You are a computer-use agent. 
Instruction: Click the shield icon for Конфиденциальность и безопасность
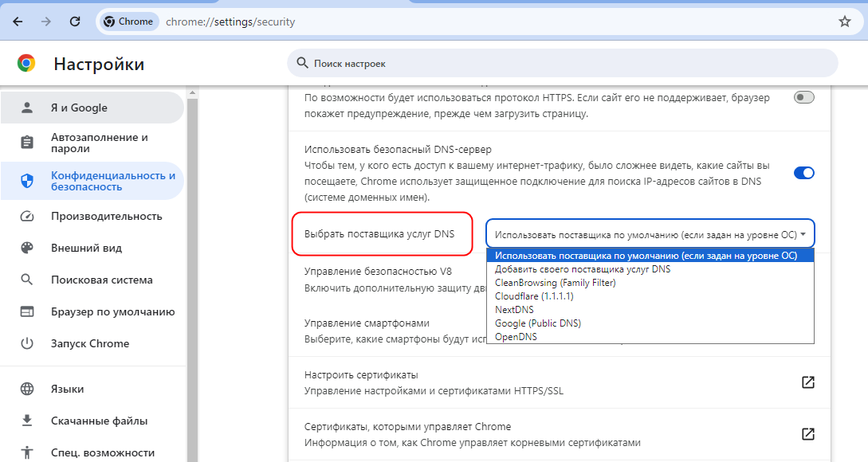[26, 180]
